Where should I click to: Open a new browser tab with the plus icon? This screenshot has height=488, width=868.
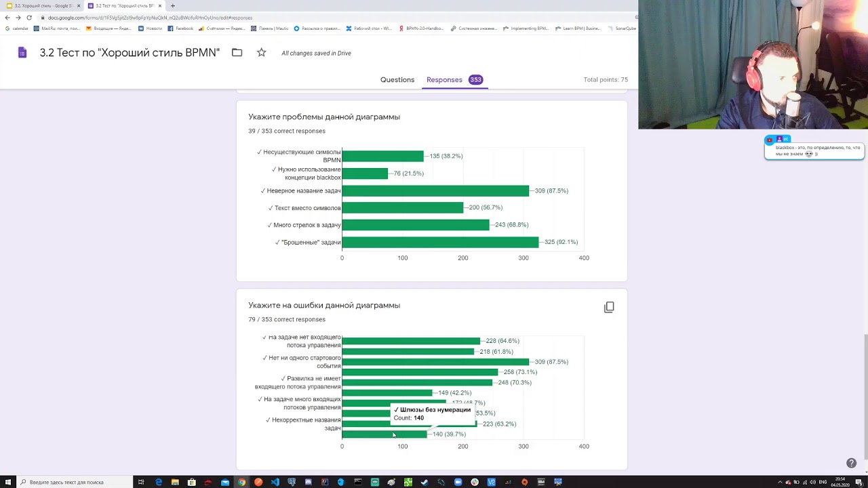pyautogui.click(x=172, y=6)
